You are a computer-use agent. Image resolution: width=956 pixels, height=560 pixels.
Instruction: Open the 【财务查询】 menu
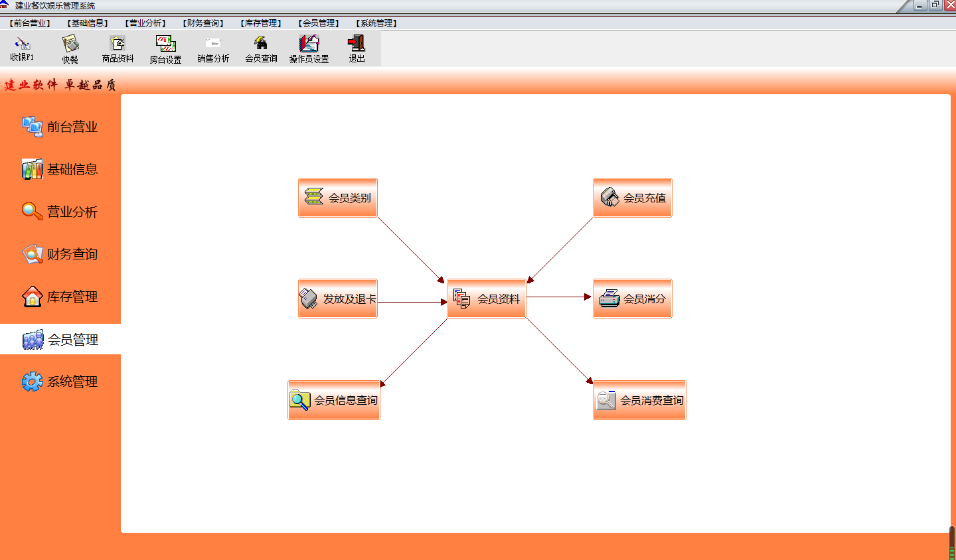(203, 23)
